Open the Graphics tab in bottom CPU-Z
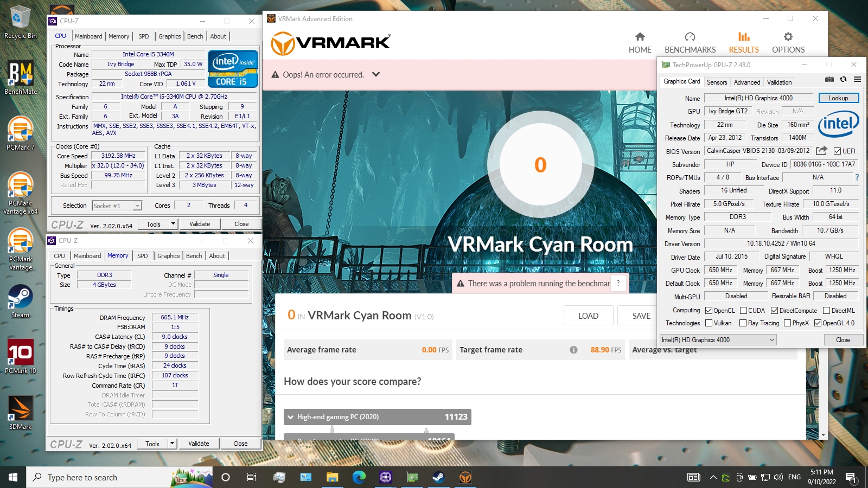The image size is (868, 488). (168, 256)
